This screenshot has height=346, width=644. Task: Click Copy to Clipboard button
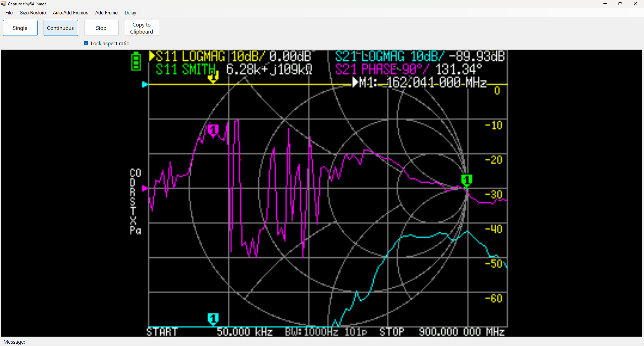142,28
